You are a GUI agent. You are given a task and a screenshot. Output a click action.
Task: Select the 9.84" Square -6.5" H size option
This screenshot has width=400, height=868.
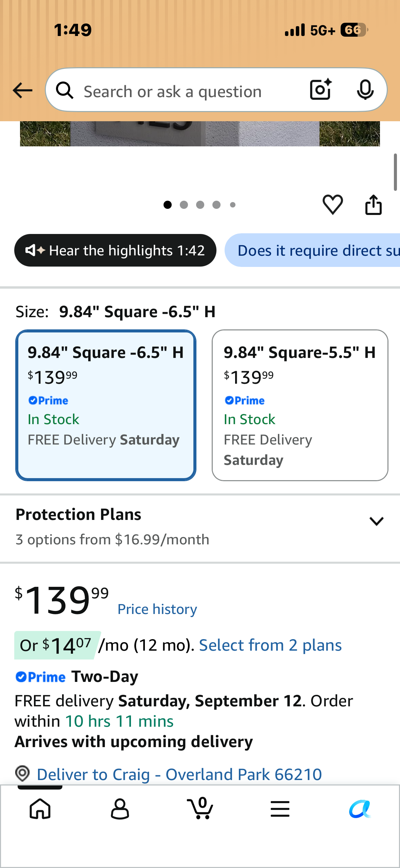(x=106, y=405)
